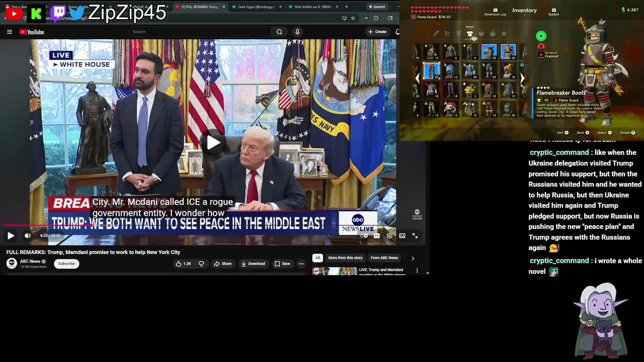
Task: Open the YouTube Create button
Action: [x=377, y=32]
